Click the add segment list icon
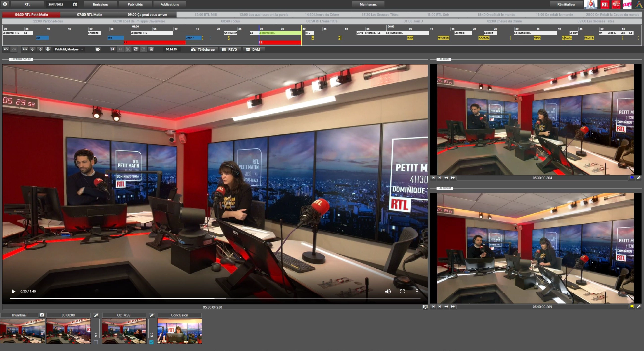 (x=135, y=49)
